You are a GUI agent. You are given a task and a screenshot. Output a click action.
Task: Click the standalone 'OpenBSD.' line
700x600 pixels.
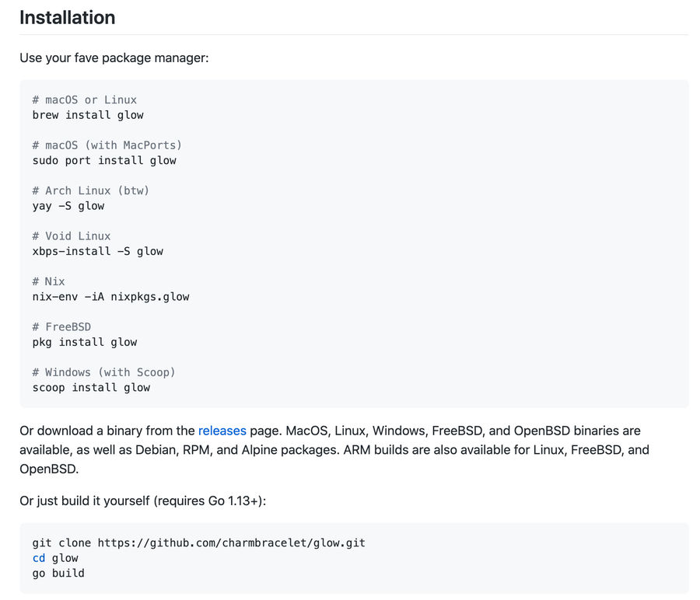[49, 469]
